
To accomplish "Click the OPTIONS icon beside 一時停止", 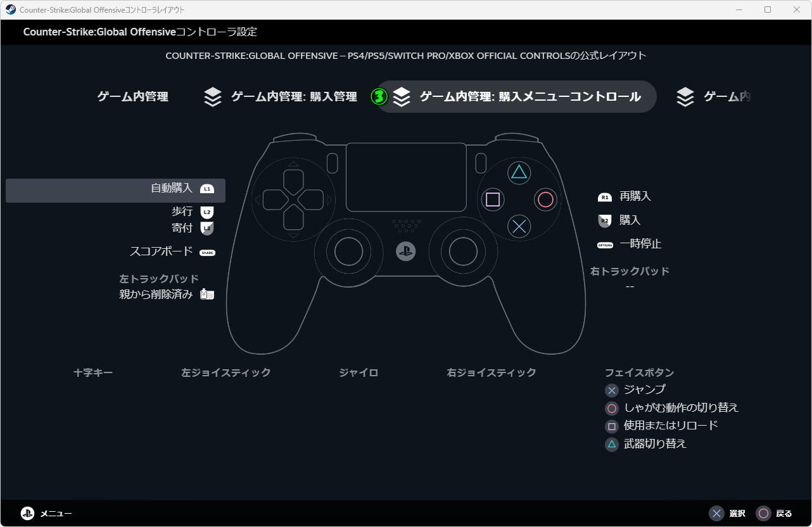I will point(605,244).
